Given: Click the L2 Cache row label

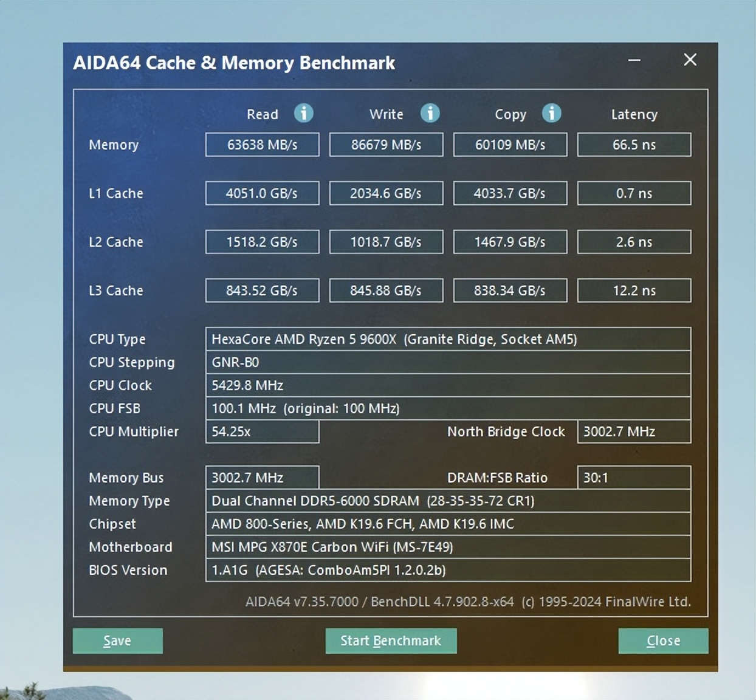Looking at the screenshot, I should (x=116, y=242).
